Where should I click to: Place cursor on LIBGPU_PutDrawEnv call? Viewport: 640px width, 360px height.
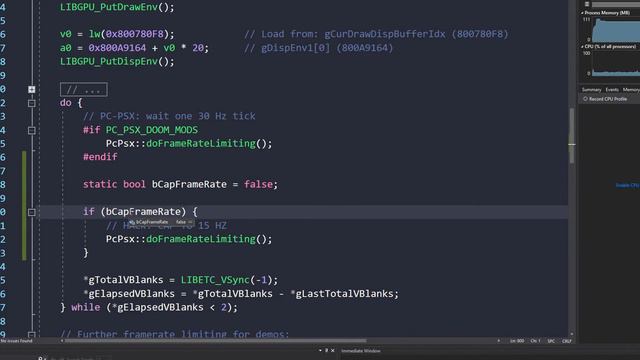click(x=117, y=7)
